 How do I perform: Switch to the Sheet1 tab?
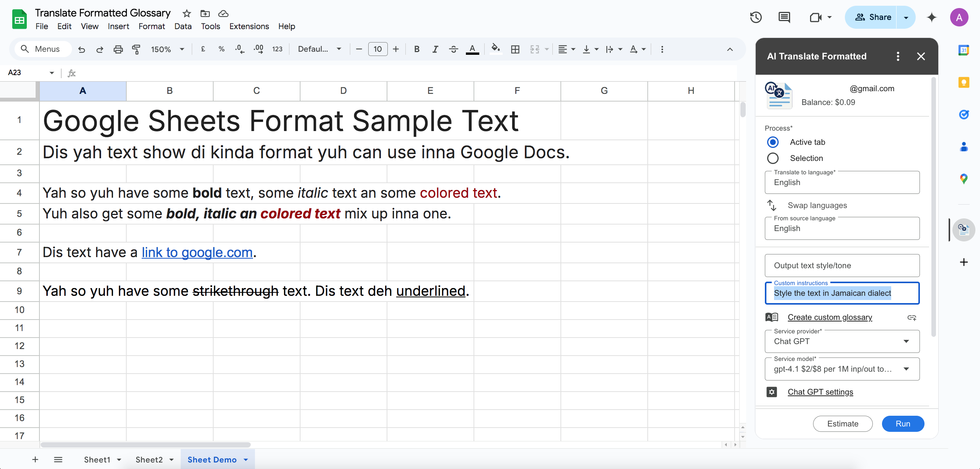(x=97, y=460)
